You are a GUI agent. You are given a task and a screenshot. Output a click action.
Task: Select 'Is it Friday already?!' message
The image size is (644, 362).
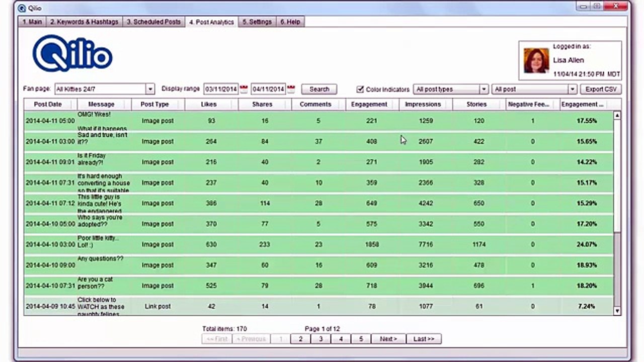tap(92, 159)
